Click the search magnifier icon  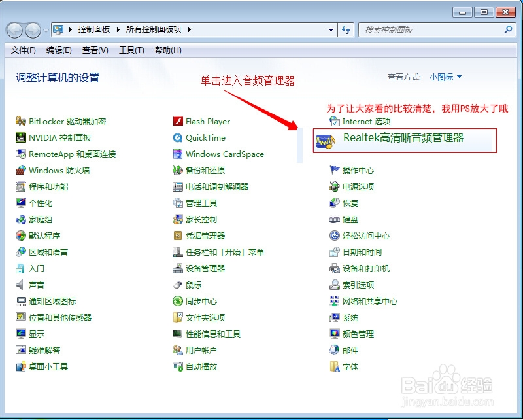tap(508, 29)
